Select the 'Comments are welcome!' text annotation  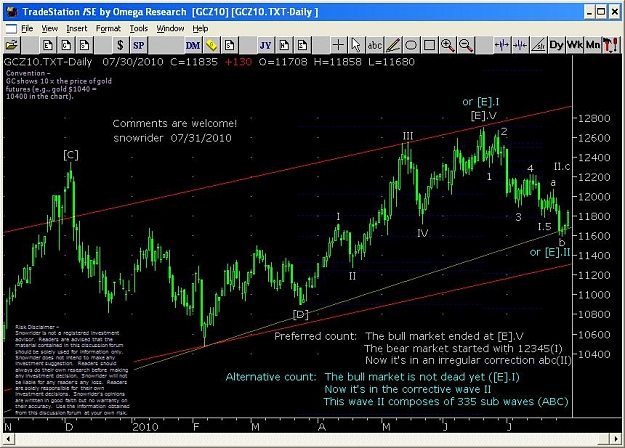175,124
